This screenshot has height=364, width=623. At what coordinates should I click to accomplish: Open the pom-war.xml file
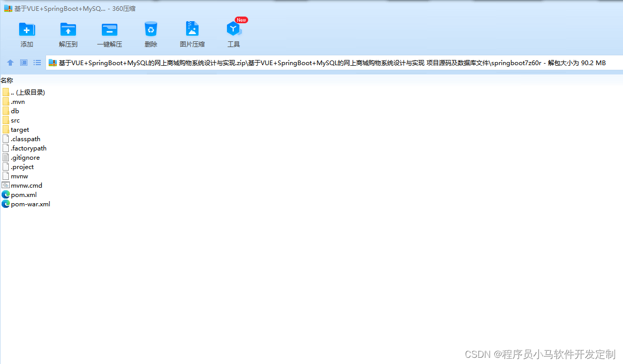click(x=29, y=204)
